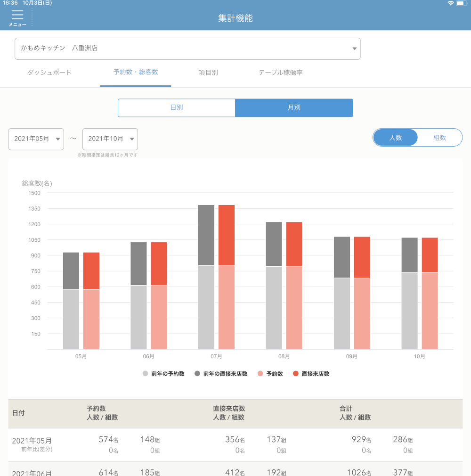Select the 月別 monthly view
Viewport: 471px width, 476px height.
[294, 107]
